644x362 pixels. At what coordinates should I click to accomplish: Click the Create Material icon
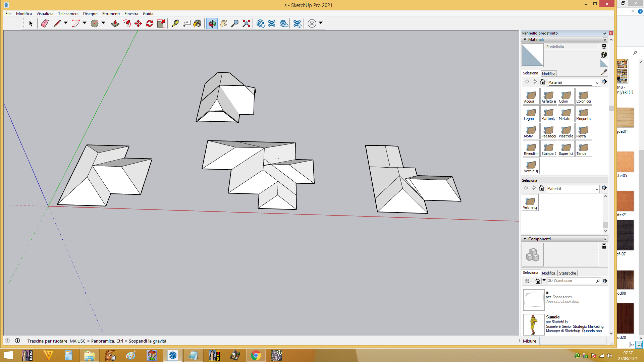[x=604, y=55]
